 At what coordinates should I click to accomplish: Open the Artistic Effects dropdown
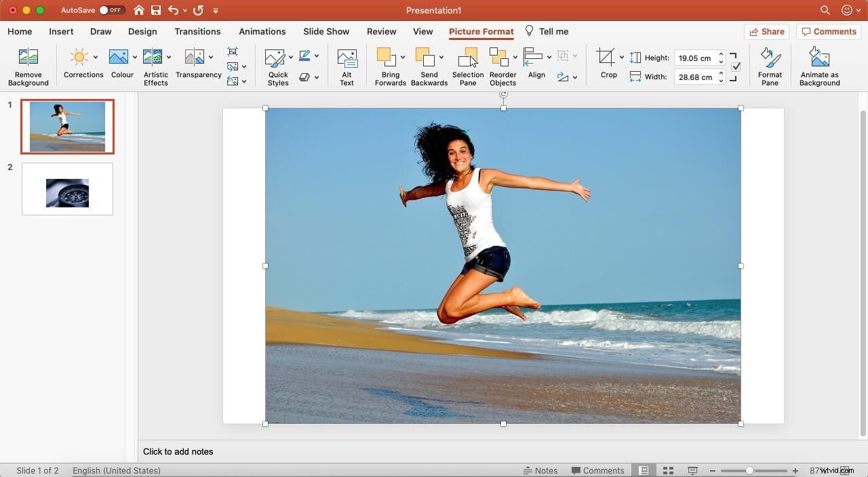[169, 56]
